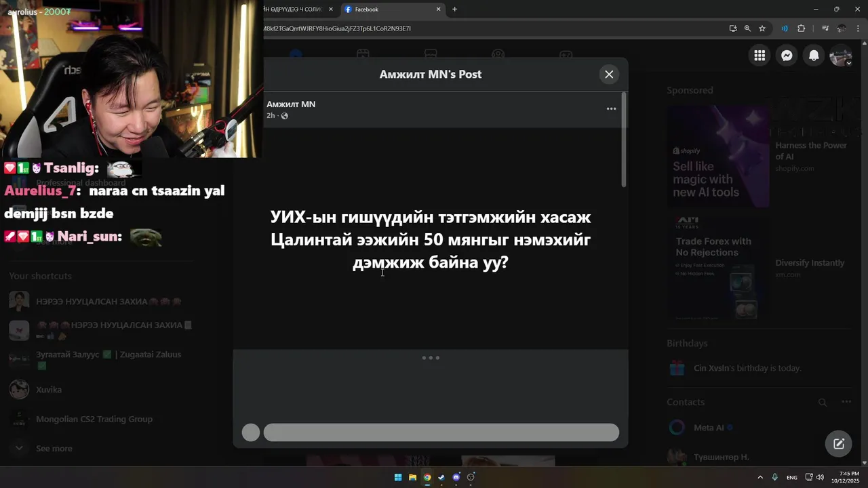Image resolution: width=868 pixels, height=488 pixels.
Task: Open post options three-dot menu
Action: [611, 108]
